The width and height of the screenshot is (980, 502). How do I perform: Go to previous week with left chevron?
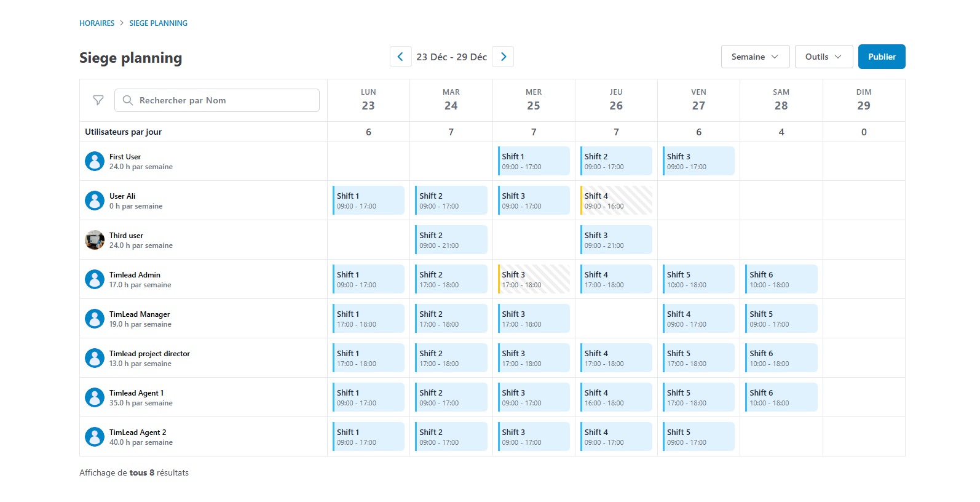[400, 57]
